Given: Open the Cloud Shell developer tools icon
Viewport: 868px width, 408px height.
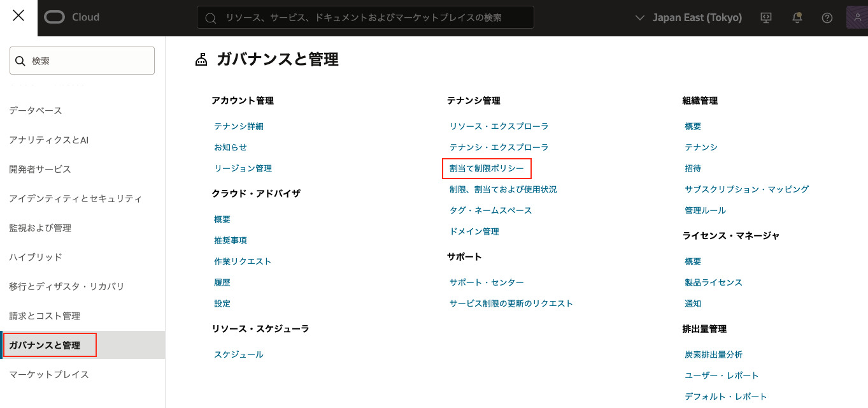Looking at the screenshot, I should [766, 18].
